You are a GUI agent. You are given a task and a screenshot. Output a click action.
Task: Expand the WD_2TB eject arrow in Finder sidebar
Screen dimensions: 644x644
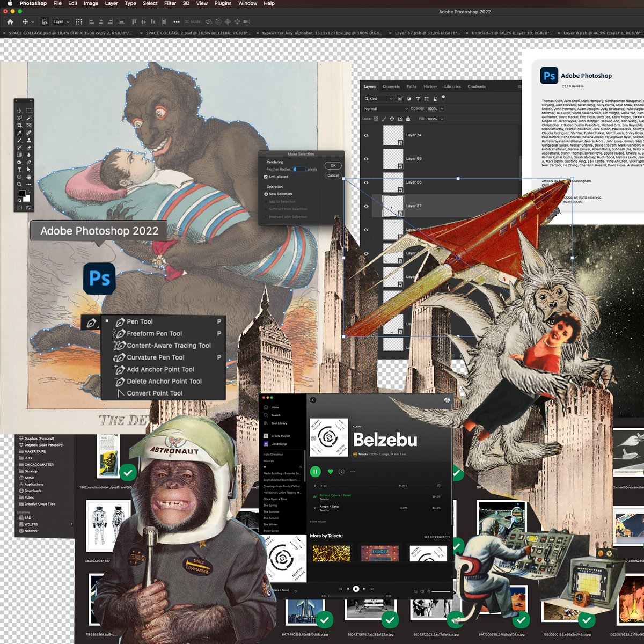click(x=71, y=524)
